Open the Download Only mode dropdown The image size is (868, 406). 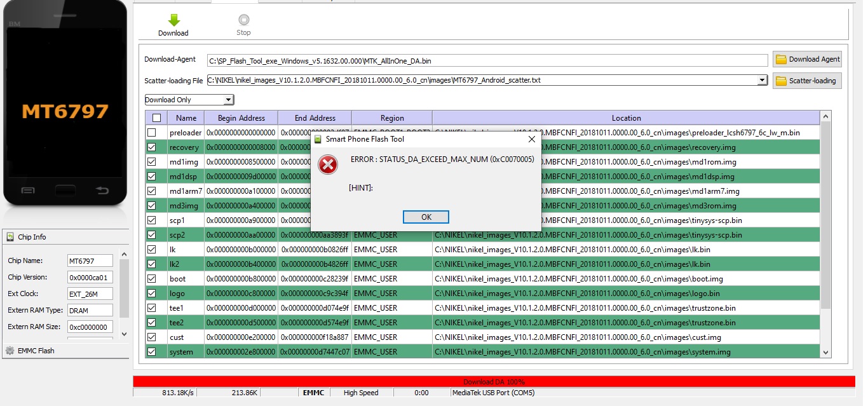228,100
